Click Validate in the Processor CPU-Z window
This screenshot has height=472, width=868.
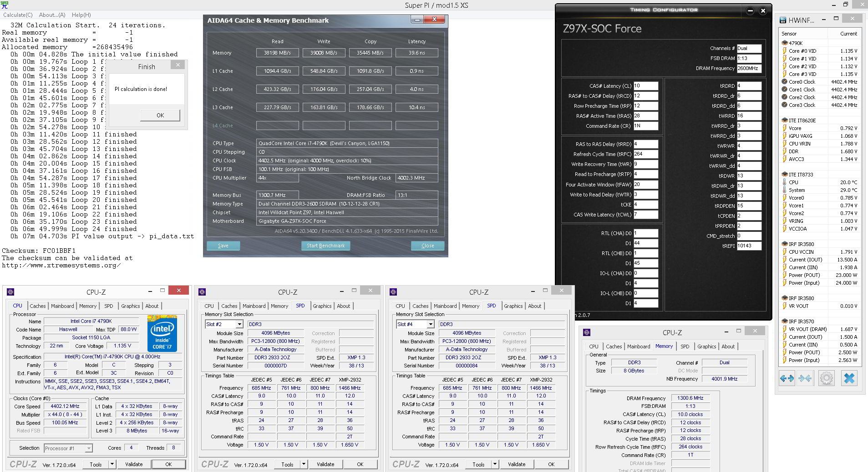pyautogui.click(x=134, y=464)
